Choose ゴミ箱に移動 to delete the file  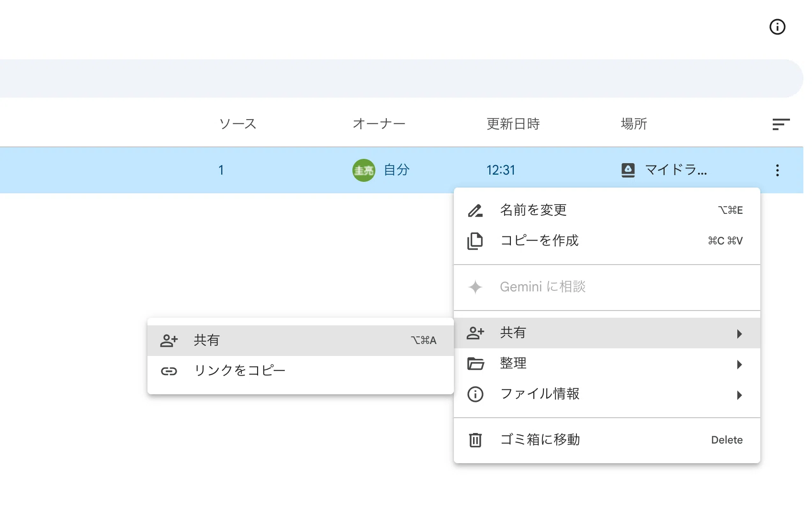[x=607, y=440]
